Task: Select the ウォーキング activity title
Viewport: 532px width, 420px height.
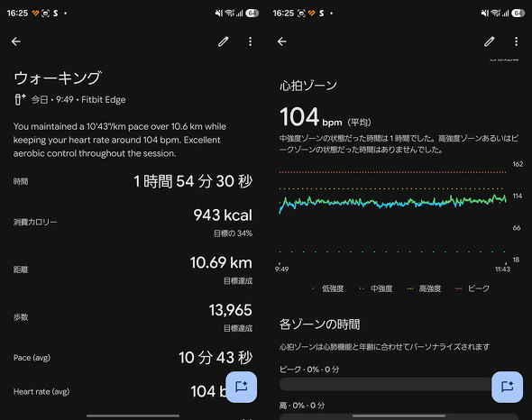Action: (58, 78)
